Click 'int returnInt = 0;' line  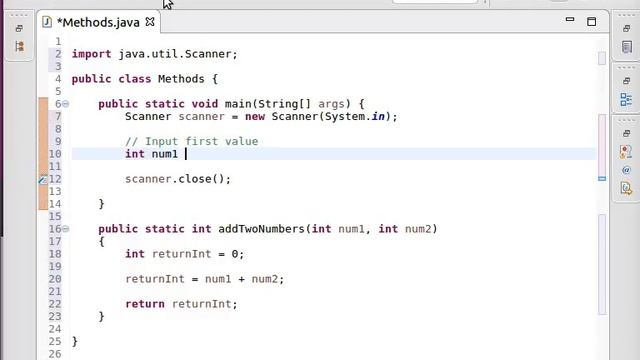click(x=184, y=254)
